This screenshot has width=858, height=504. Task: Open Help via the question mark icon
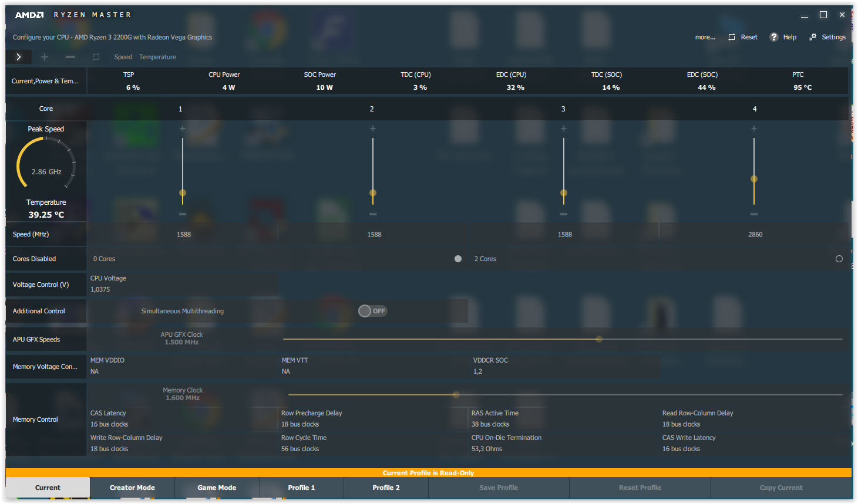(774, 37)
